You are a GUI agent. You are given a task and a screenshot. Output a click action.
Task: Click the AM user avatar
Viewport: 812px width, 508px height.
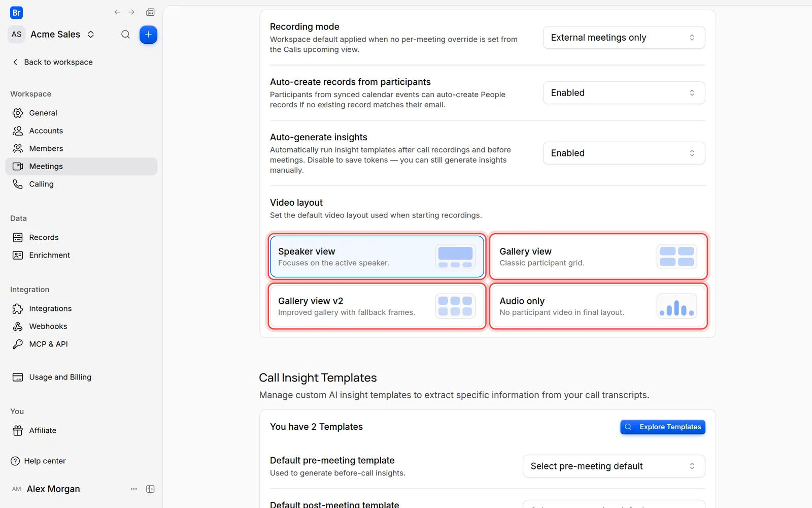click(x=17, y=489)
